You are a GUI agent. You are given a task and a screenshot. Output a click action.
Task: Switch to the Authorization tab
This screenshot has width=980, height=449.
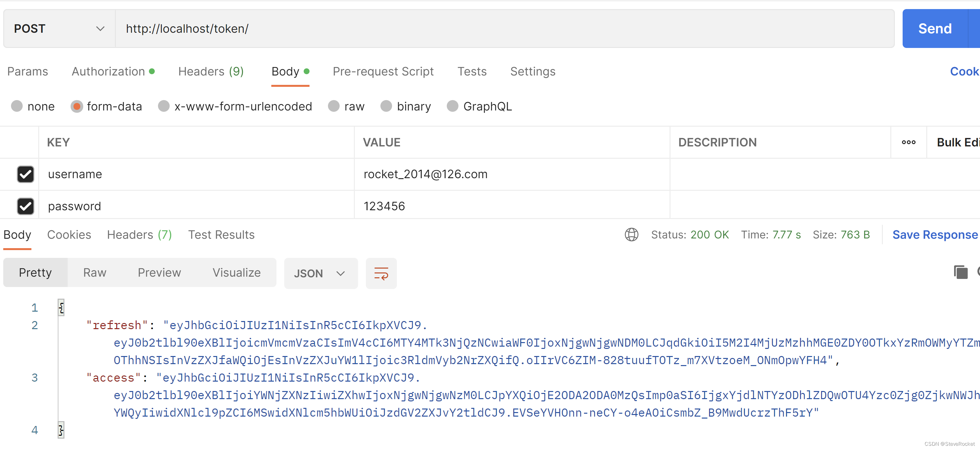coord(108,71)
